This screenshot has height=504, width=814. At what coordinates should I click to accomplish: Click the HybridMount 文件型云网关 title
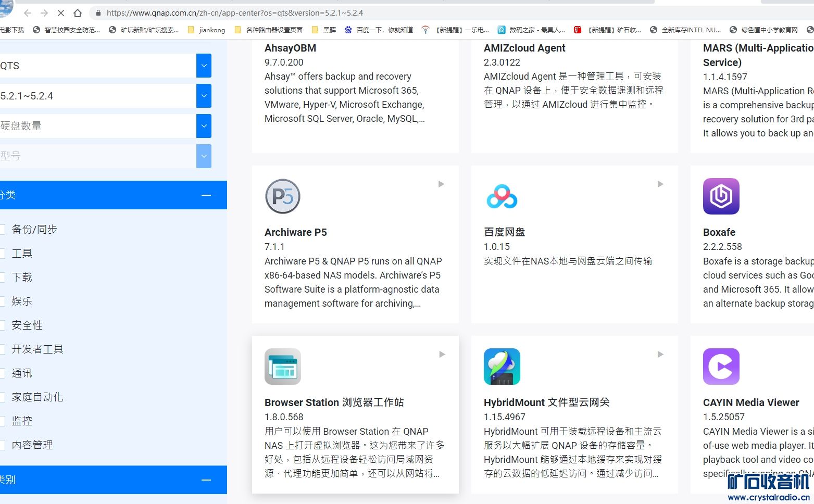(547, 402)
